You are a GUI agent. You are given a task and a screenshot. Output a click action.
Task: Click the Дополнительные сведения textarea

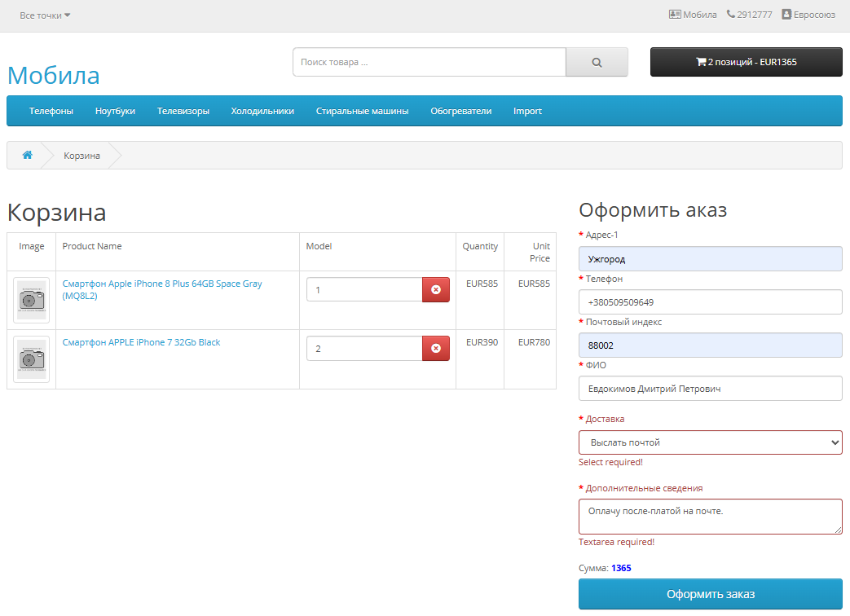(710, 517)
